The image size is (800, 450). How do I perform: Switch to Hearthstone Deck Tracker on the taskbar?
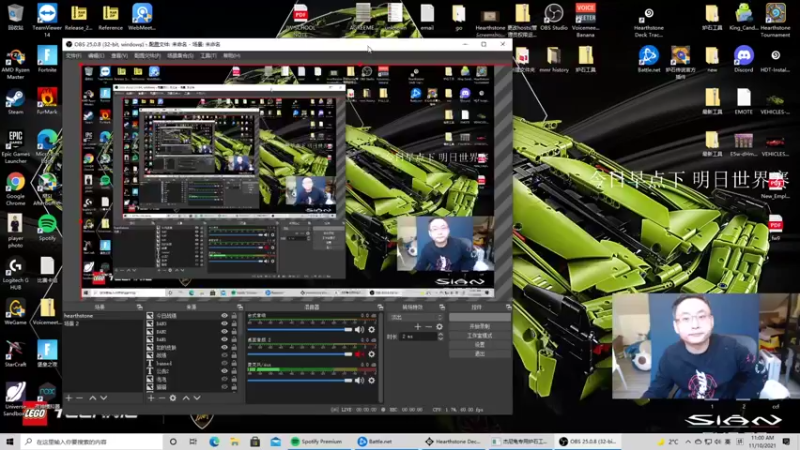point(453,441)
